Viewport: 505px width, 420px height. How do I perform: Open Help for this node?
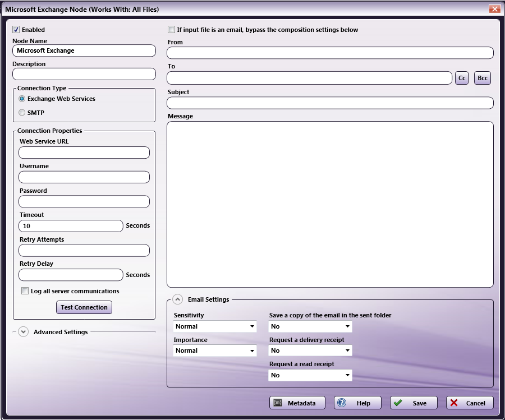[357, 403]
